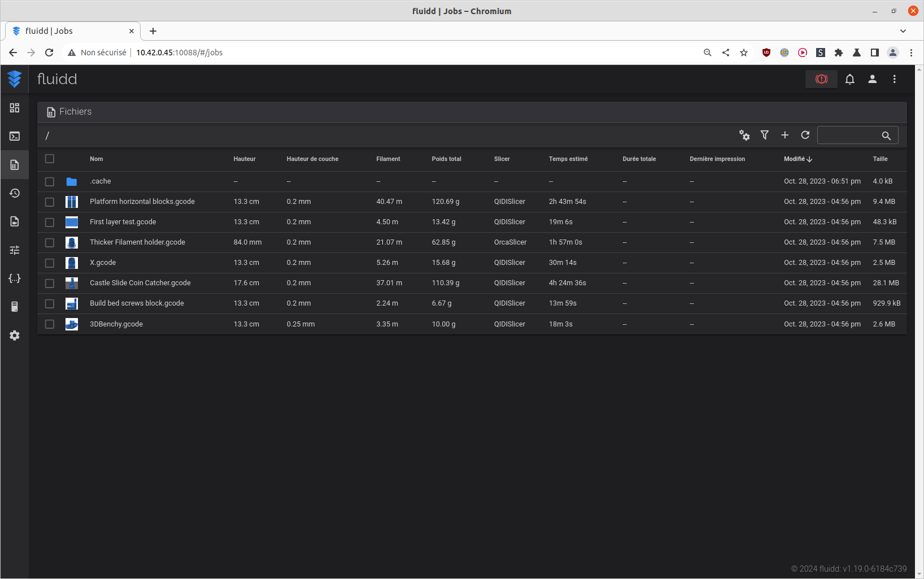Viewport: 924px width, 579px height.
Task: Open the three-dot menu in fluidd header
Action: 894,79
